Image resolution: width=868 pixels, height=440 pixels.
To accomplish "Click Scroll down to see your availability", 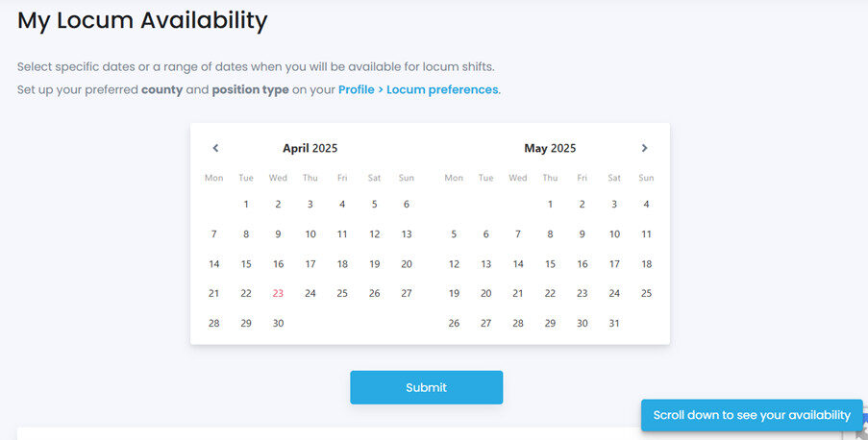I will [752, 415].
